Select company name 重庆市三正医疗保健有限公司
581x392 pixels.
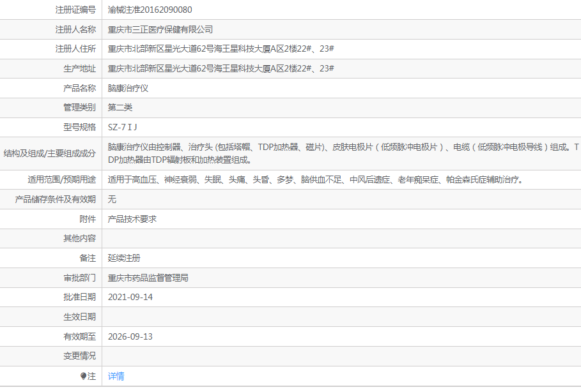point(160,29)
